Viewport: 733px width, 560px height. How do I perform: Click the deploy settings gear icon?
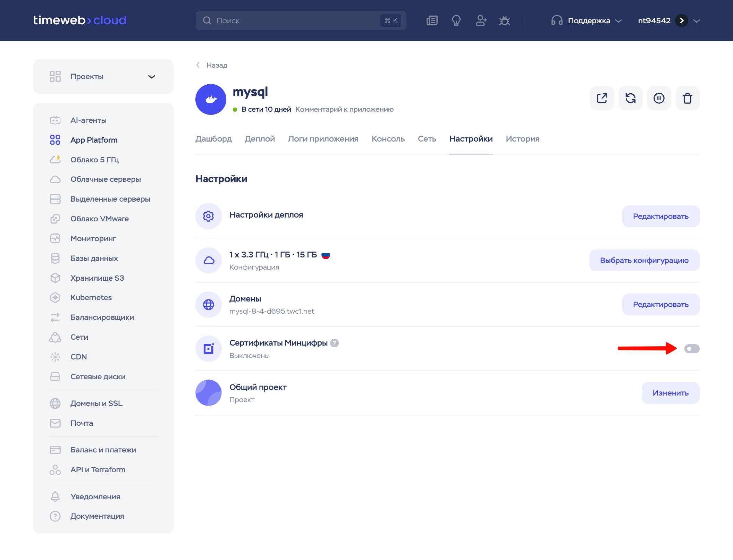[x=209, y=216]
